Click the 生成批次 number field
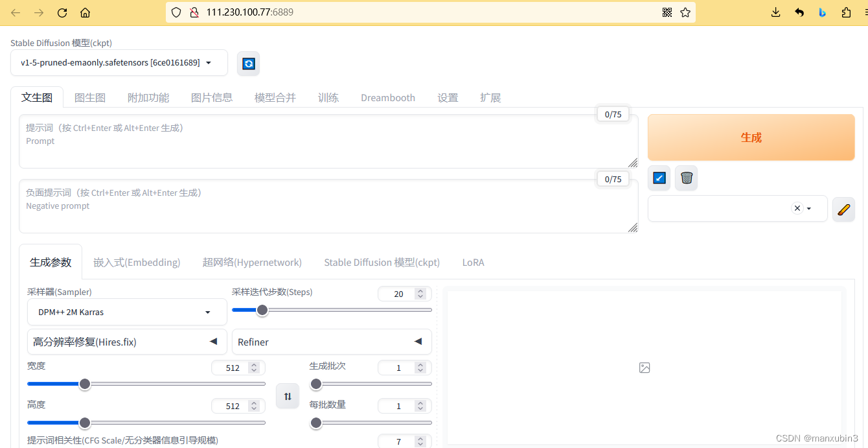The image size is (868, 448). (x=405, y=368)
